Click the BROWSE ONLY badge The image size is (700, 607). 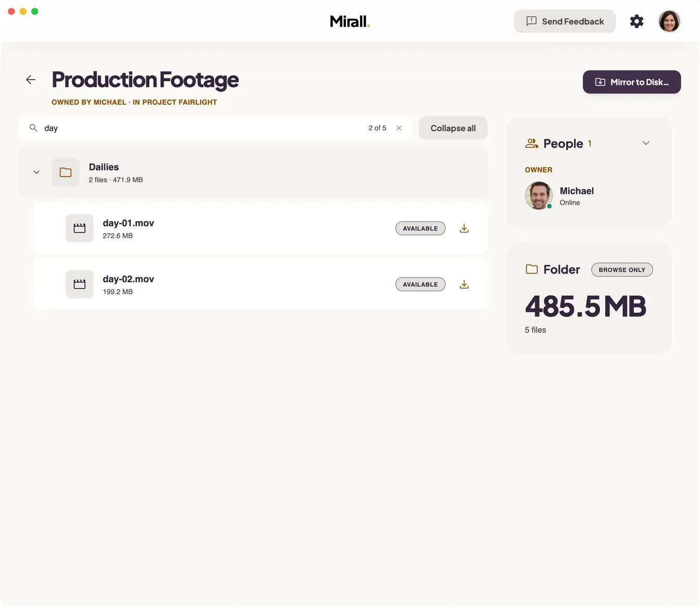622,270
